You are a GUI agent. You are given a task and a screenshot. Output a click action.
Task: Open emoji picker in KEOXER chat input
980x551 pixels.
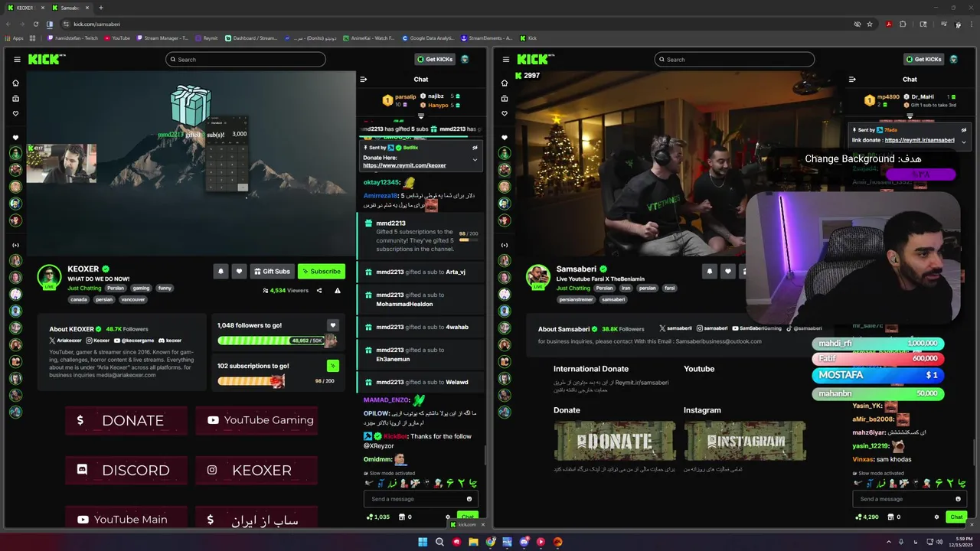[469, 499]
